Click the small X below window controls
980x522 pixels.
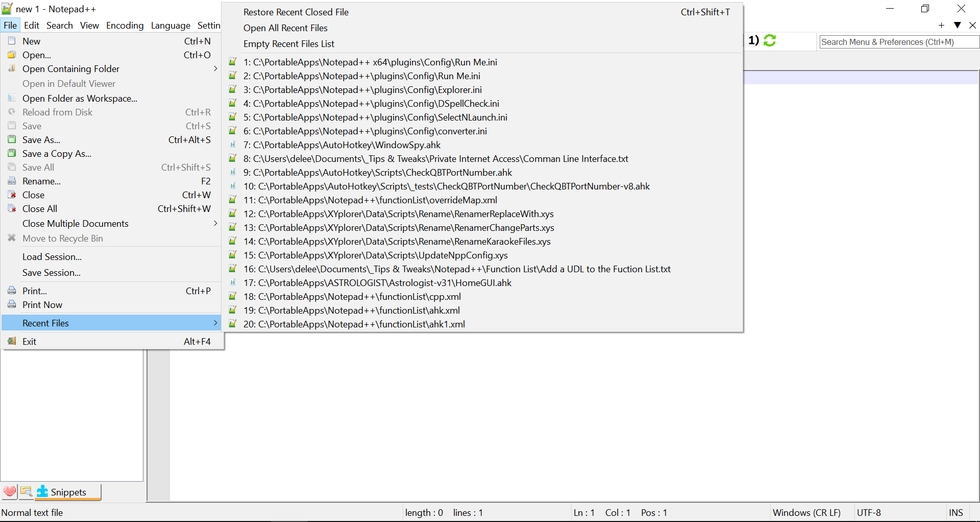point(972,25)
